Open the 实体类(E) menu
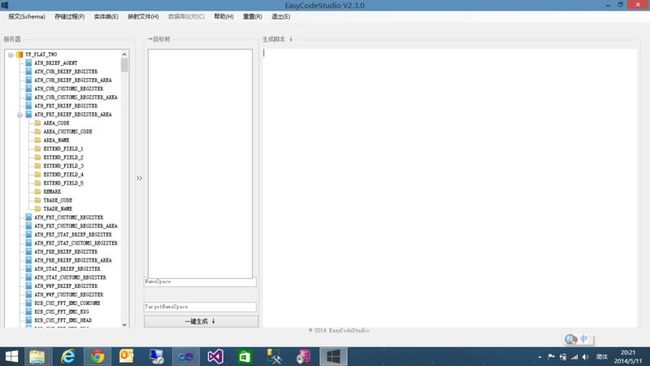The width and height of the screenshot is (650, 366). pos(106,17)
